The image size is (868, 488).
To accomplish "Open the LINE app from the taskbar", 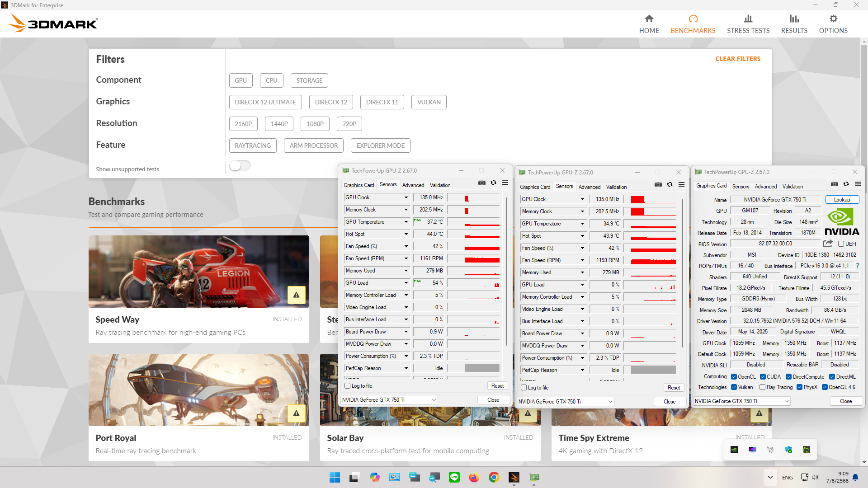I will [x=454, y=477].
